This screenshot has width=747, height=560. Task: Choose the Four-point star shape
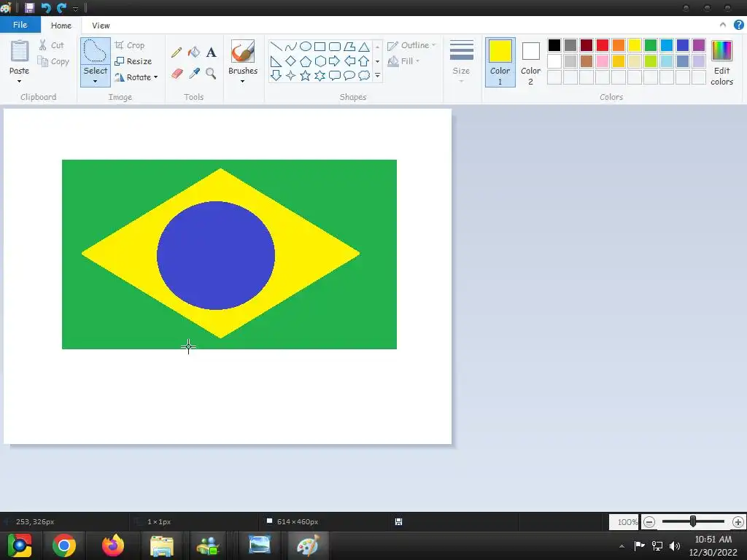(290, 76)
